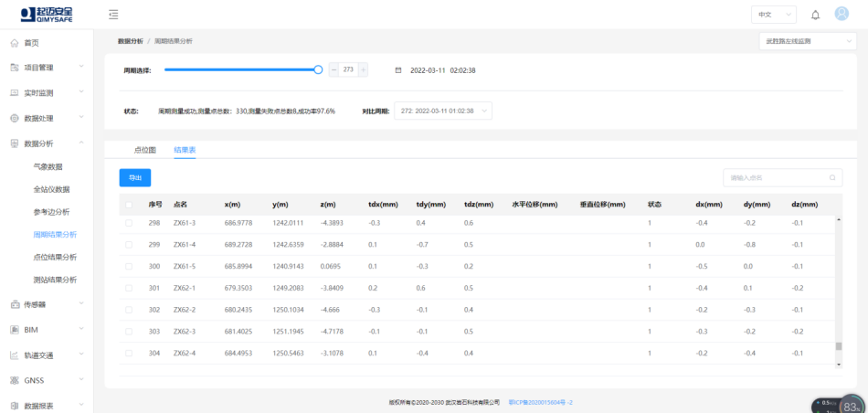Collapse the 数据分析 menu
This screenshot has height=413, width=868.
click(x=81, y=143)
